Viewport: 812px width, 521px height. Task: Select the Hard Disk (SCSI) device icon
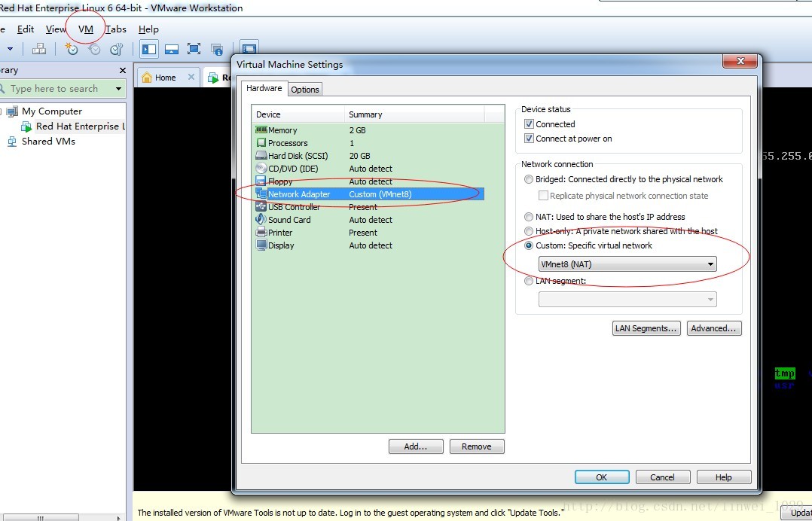click(x=261, y=155)
